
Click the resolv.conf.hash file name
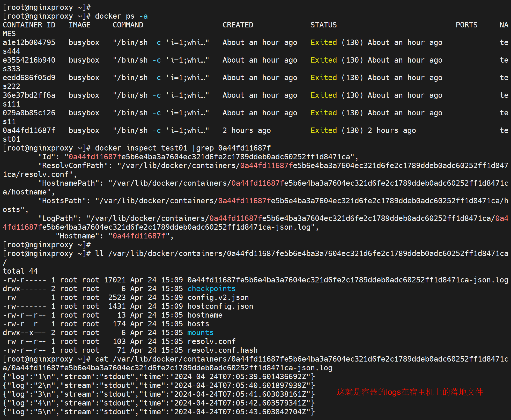coord(222,350)
